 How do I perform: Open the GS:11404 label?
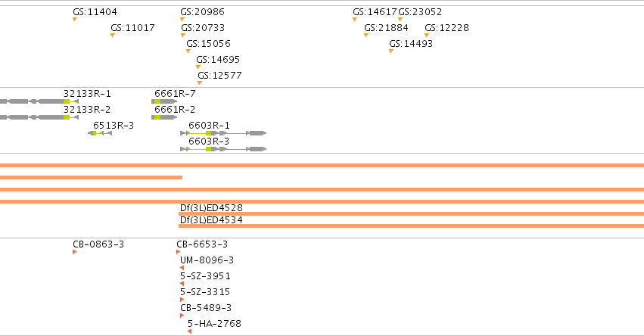pos(95,12)
